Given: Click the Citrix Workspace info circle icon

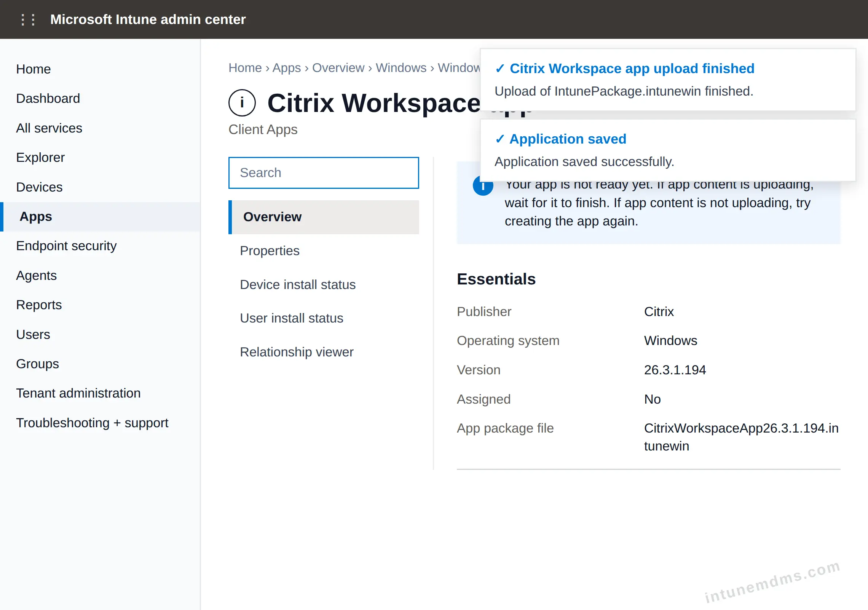Looking at the screenshot, I should click(242, 103).
